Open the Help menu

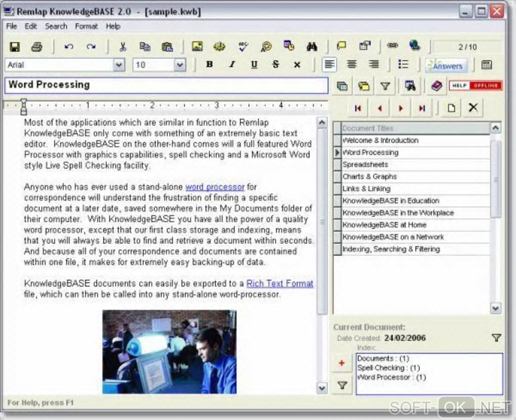(113, 26)
